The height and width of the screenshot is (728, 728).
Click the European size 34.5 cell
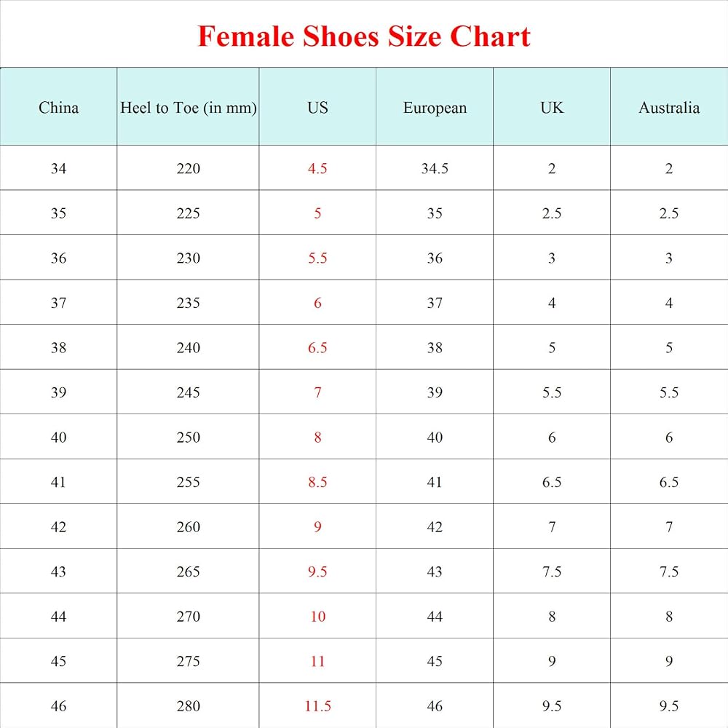435,168
